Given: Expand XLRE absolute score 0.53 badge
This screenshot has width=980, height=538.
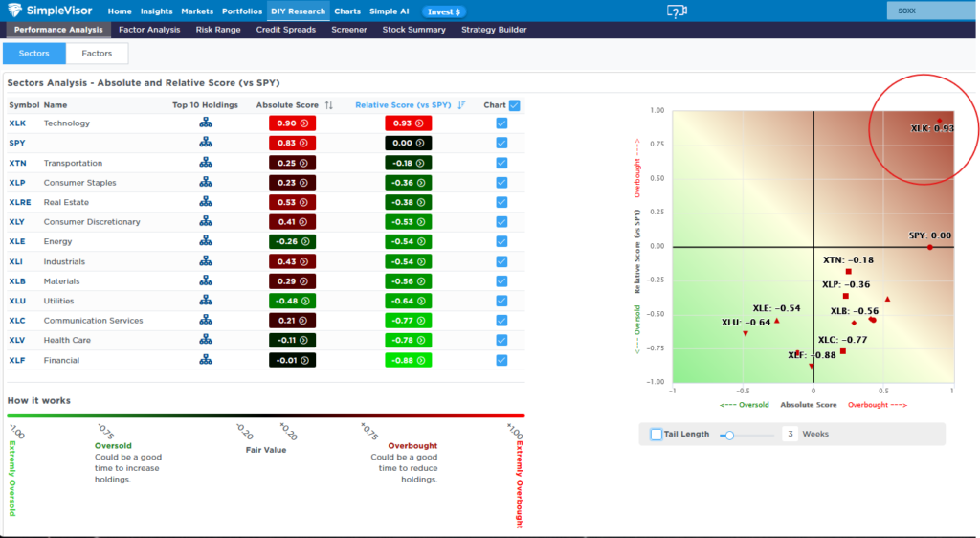Looking at the screenshot, I should 292,202.
